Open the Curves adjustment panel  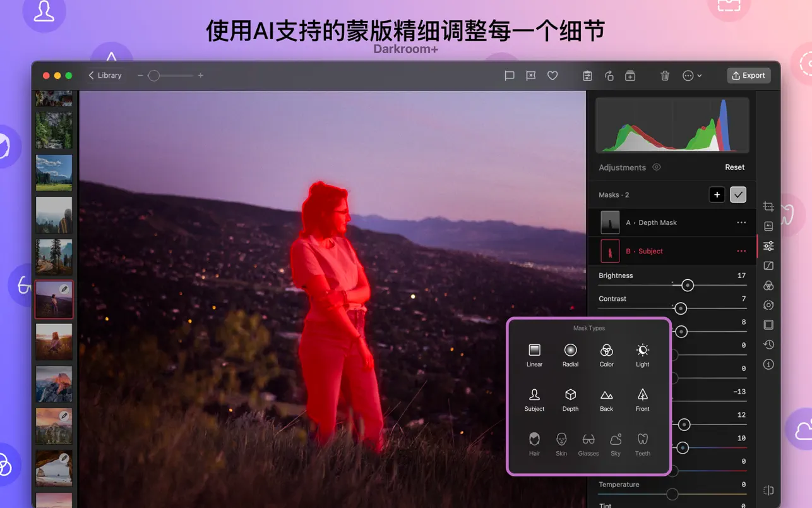point(768,265)
